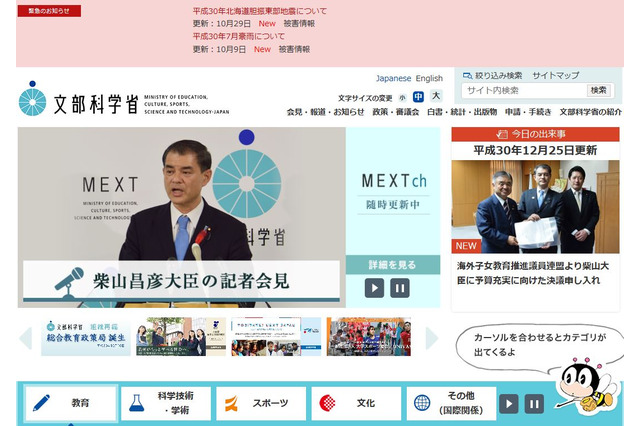
Task: Click 詳細を見る button
Action: pos(393,265)
